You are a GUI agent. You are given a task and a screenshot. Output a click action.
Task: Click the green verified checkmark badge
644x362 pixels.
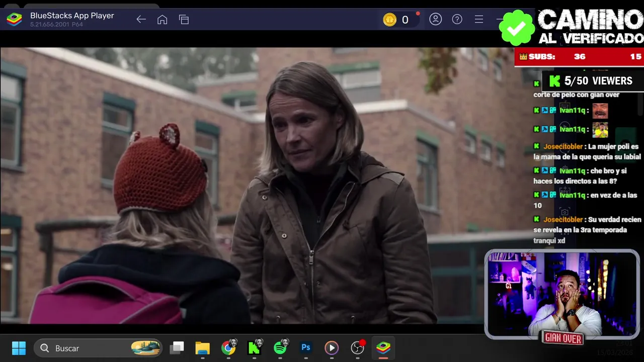click(x=517, y=28)
